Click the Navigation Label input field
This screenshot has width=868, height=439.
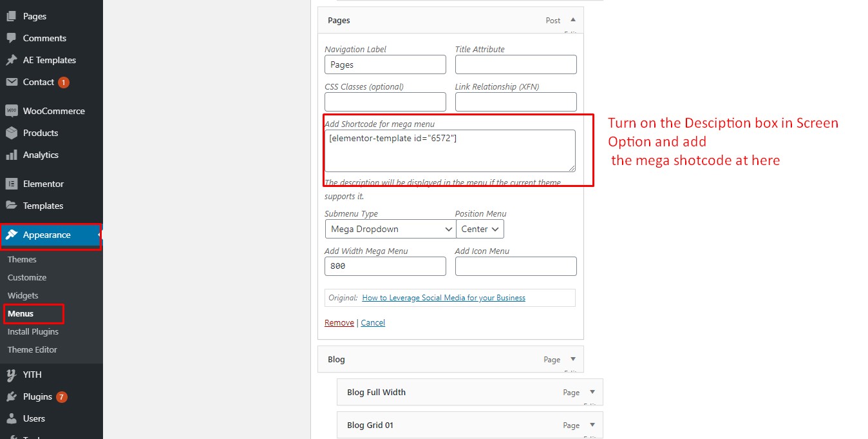pyautogui.click(x=385, y=64)
